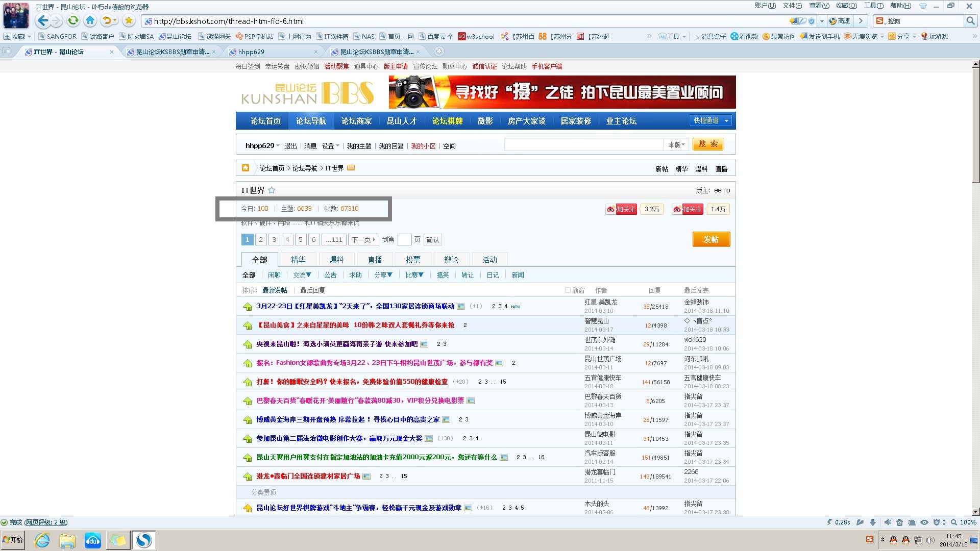Open 昆山论坛 bookmark in favorites bar
This screenshot has height=551, width=980.
tap(176, 36)
